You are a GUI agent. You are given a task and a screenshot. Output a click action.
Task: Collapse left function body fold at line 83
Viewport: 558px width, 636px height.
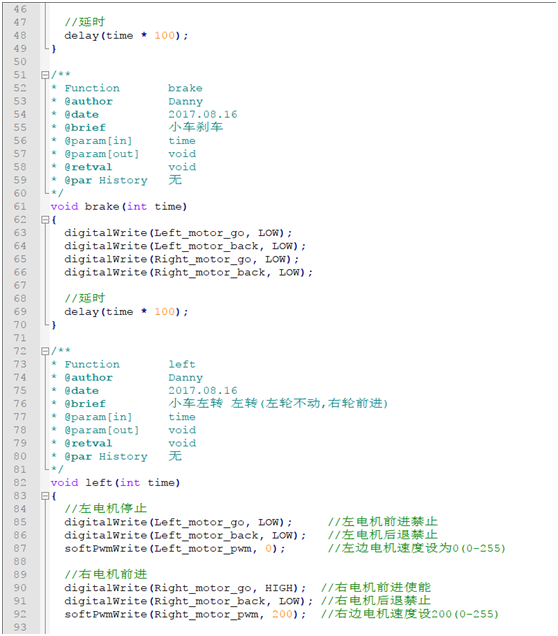coord(45,496)
